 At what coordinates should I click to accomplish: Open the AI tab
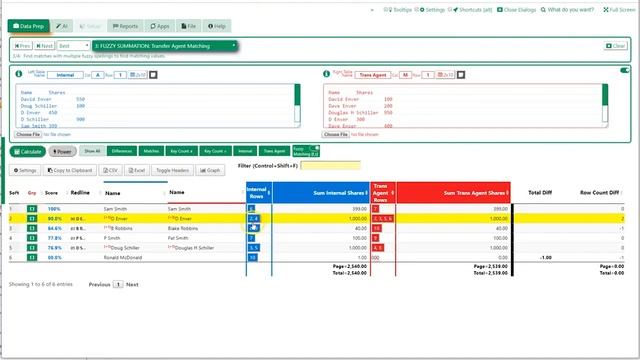[62, 26]
